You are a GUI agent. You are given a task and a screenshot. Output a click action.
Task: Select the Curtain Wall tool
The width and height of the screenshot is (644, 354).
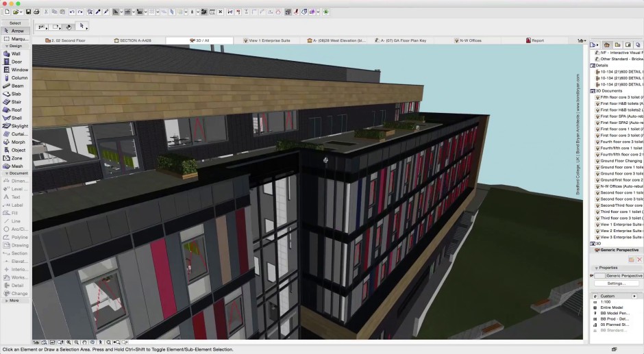(15, 134)
